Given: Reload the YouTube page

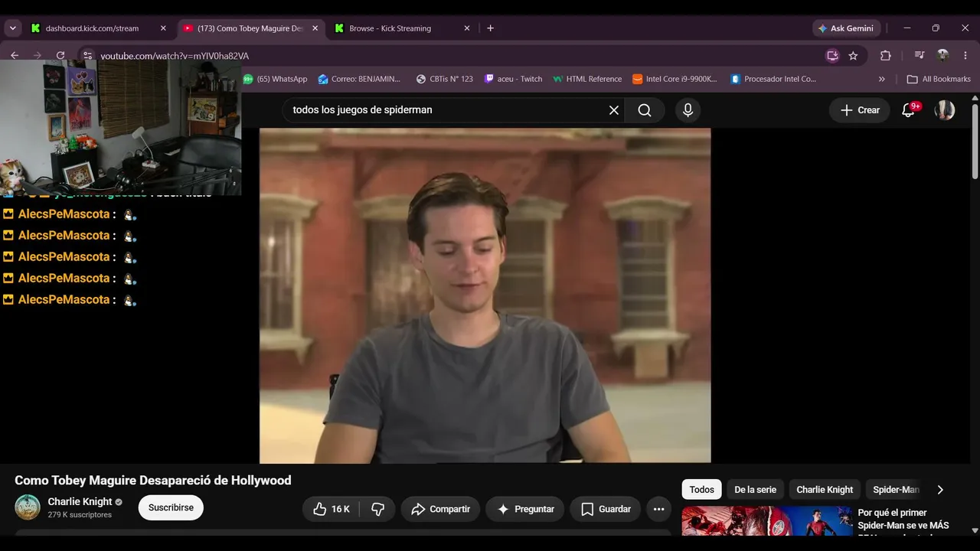Looking at the screenshot, I should pyautogui.click(x=60, y=56).
